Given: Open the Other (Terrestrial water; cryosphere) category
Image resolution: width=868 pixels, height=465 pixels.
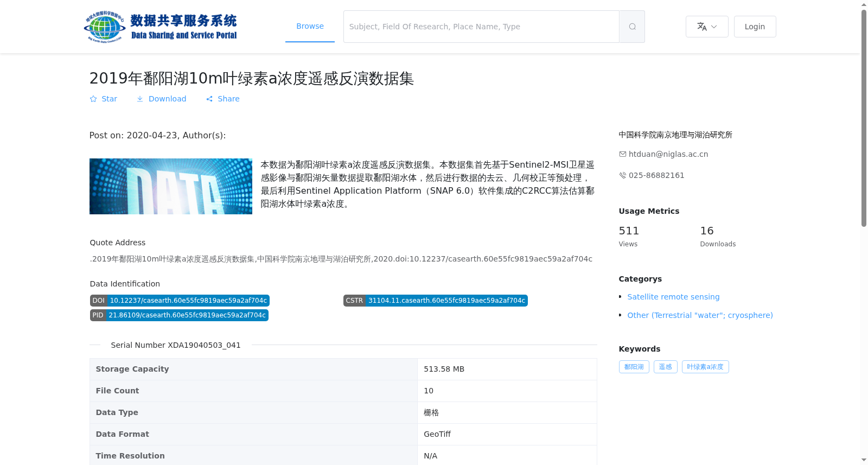Looking at the screenshot, I should pos(700,315).
